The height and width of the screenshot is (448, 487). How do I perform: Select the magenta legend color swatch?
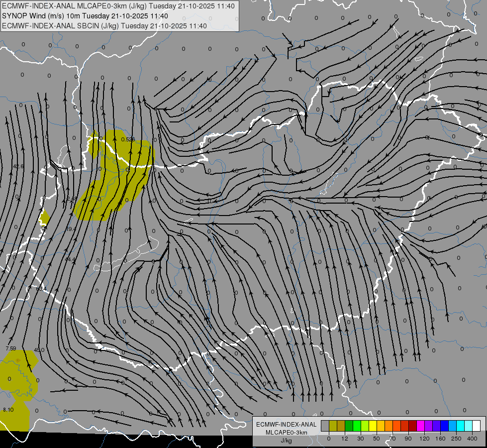[x=420, y=426]
